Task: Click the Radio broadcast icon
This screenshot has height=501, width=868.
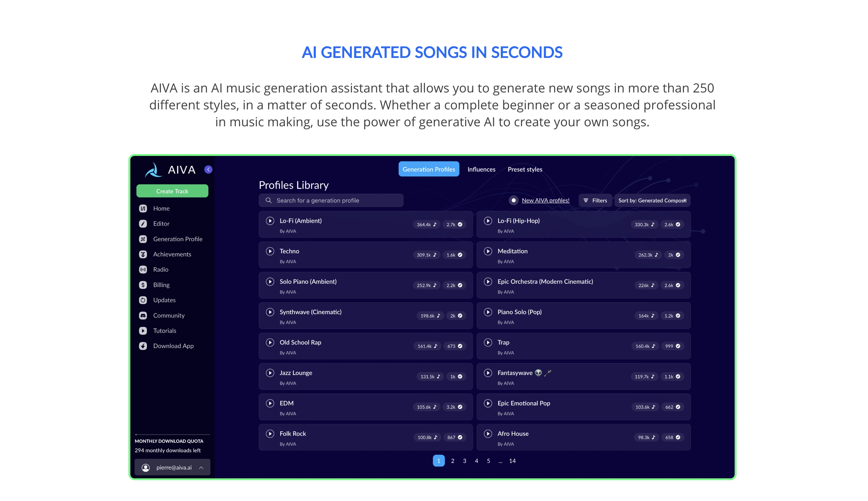Action: click(x=143, y=270)
